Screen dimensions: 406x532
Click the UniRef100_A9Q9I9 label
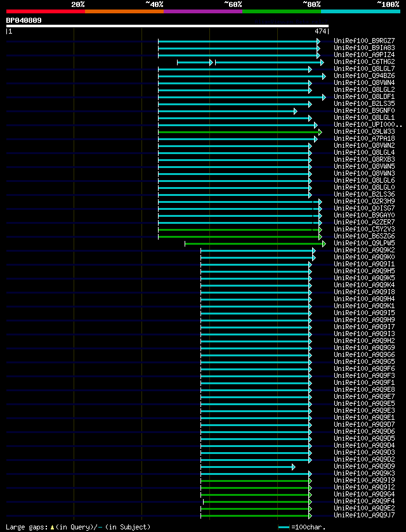coord(364,480)
